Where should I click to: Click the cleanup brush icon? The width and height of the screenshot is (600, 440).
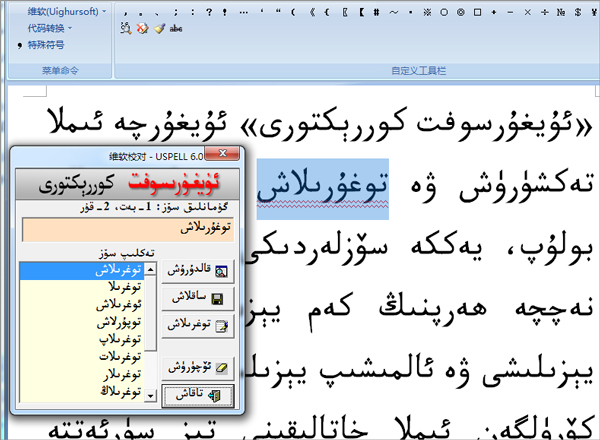pos(159,28)
